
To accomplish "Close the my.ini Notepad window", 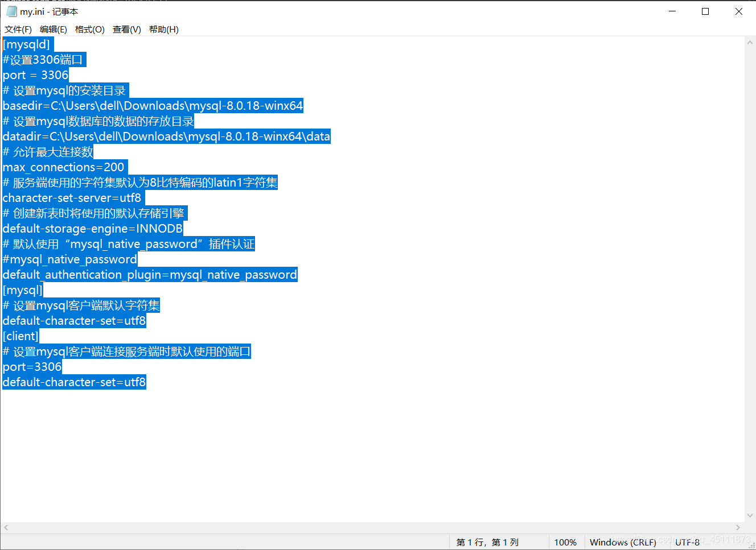I will pyautogui.click(x=739, y=11).
